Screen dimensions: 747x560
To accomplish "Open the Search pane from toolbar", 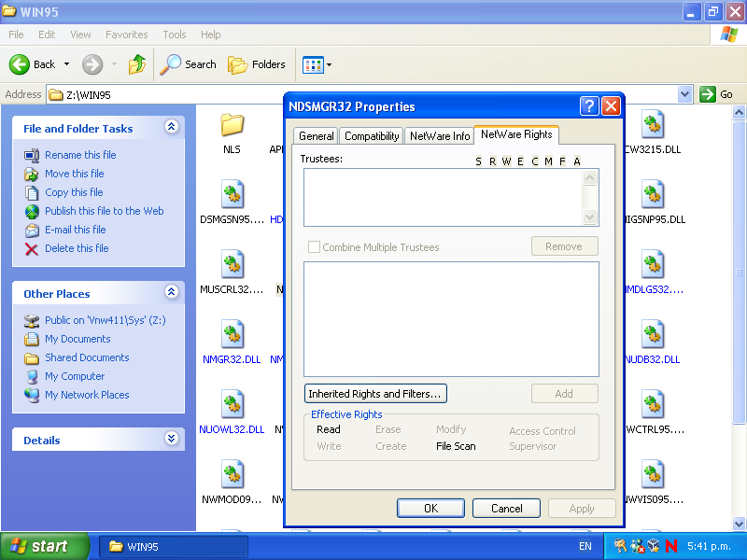I will pyautogui.click(x=189, y=64).
